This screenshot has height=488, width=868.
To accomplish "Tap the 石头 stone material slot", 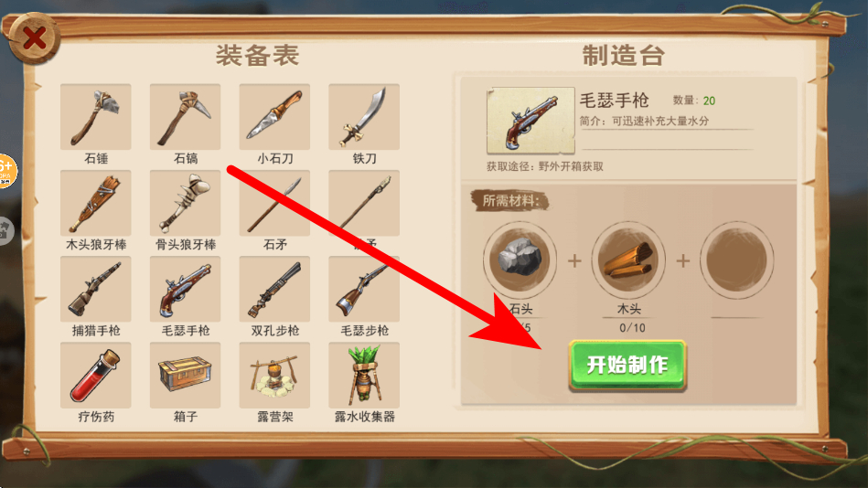I will (x=520, y=259).
